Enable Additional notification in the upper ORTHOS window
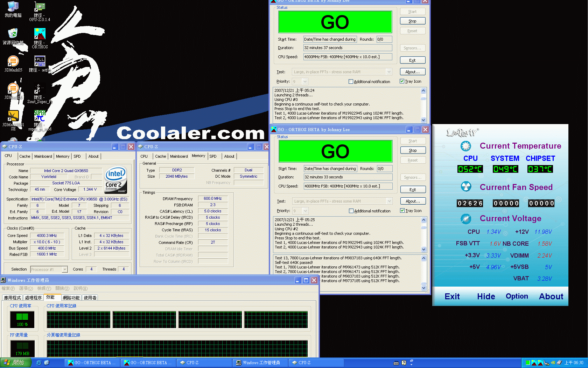This screenshot has width=588, height=368. coord(351,82)
